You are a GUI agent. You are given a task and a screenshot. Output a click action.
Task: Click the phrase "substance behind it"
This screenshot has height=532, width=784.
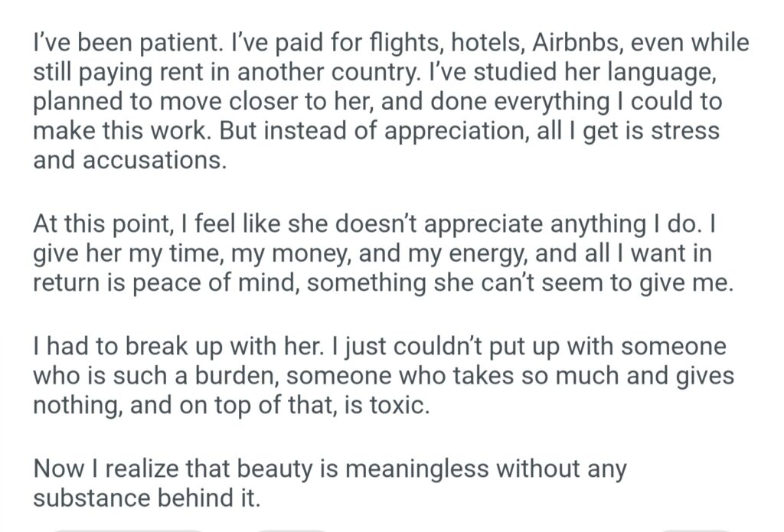[x=146, y=498]
